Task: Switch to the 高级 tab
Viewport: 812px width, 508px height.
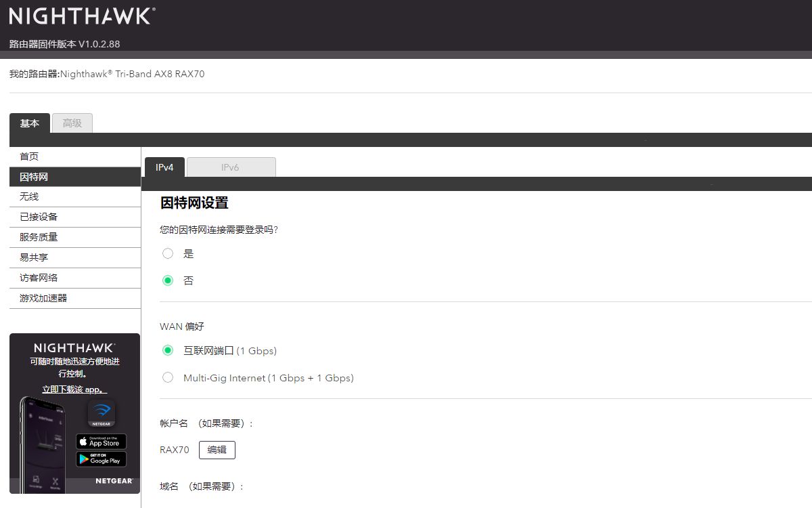Action: tap(72, 123)
